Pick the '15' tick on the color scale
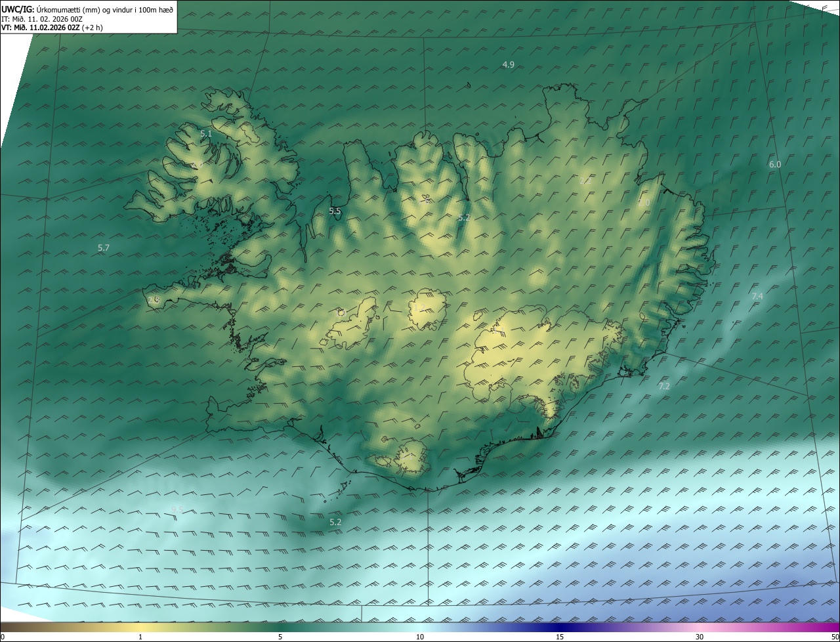 560,637
